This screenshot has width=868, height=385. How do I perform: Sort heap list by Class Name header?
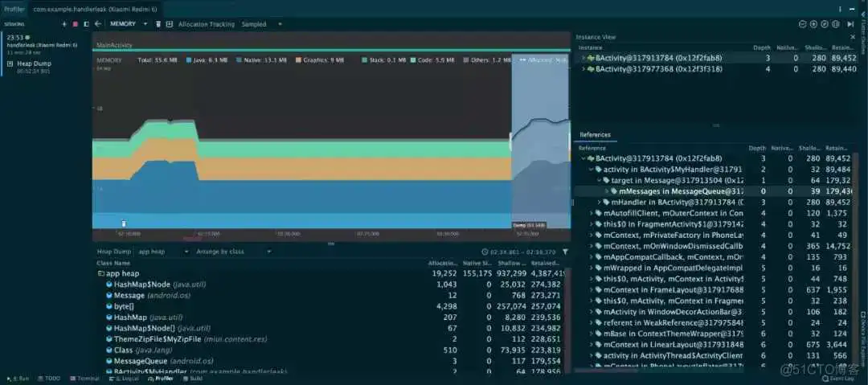(113, 263)
